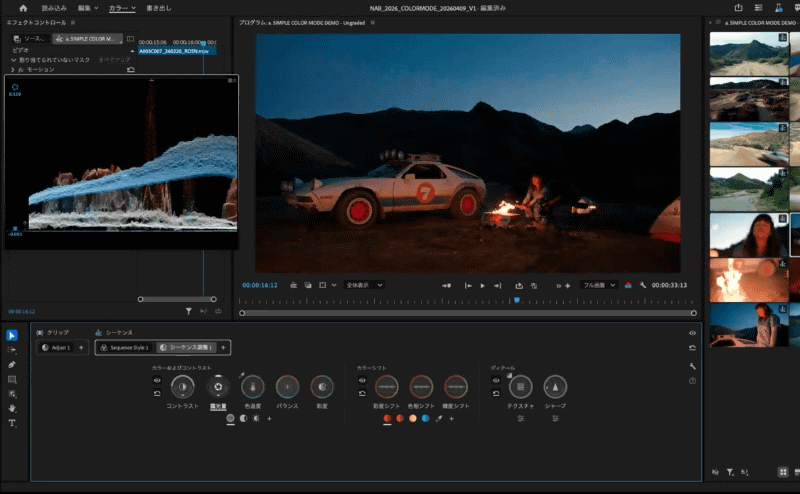Click the Home icon in top bar

coord(23,8)
